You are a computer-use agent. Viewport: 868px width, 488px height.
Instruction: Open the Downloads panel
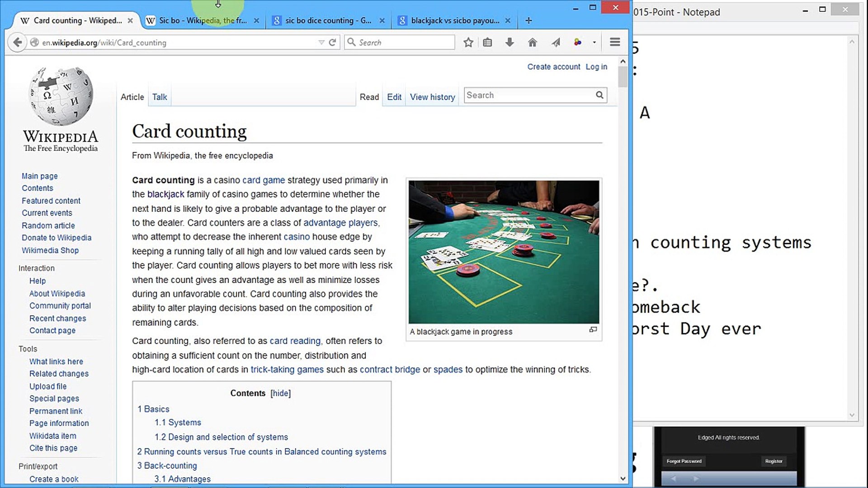pyautogui.click(x=509, y=42)
